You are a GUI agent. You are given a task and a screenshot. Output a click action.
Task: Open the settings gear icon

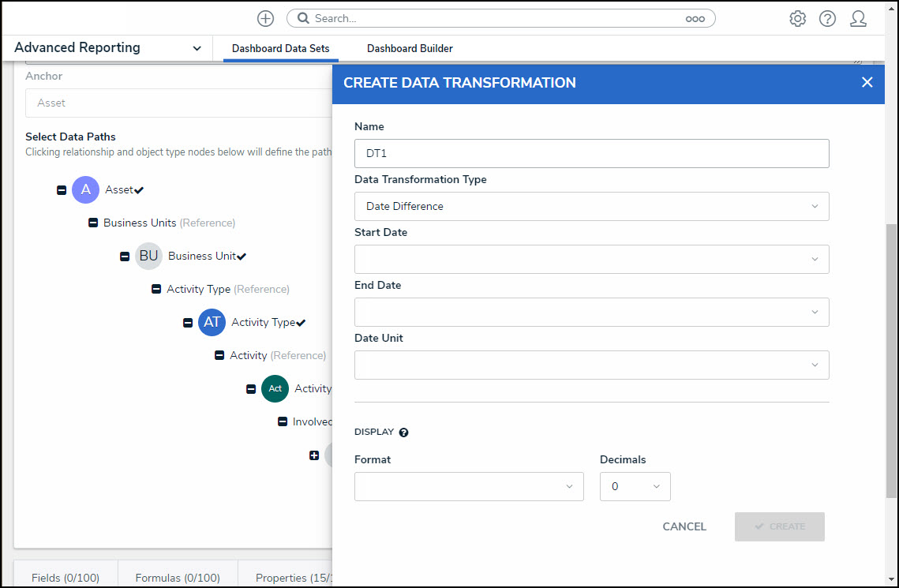pos(797,18)
